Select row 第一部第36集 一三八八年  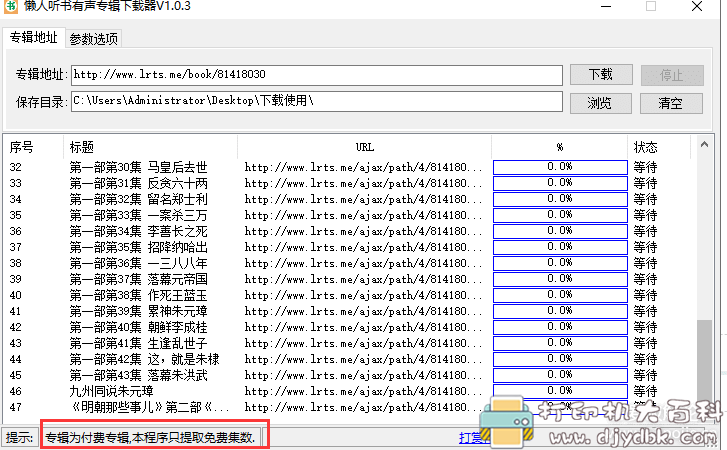347,263
